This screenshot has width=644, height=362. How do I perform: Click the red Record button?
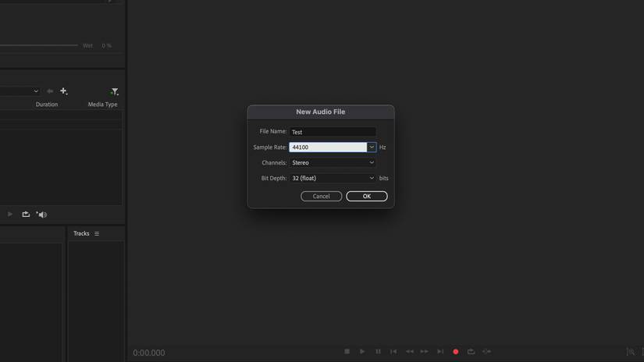coord(455,352)
